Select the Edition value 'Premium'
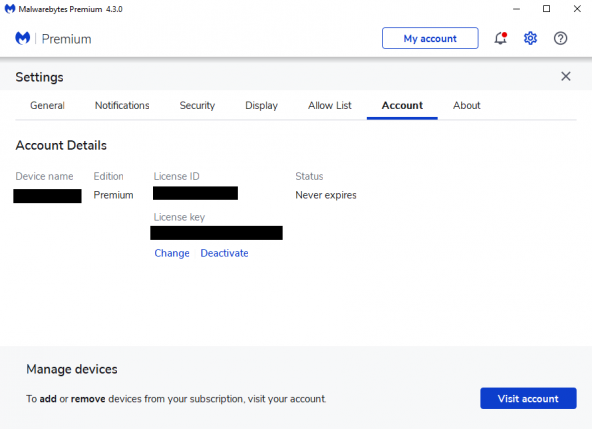The image size is (592, 429). [x=113, y=195]
